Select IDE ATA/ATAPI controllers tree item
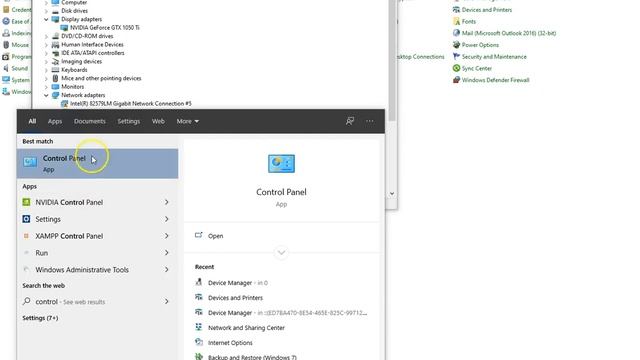This screenshot has width=640, height=360. [x=93, y=53]
